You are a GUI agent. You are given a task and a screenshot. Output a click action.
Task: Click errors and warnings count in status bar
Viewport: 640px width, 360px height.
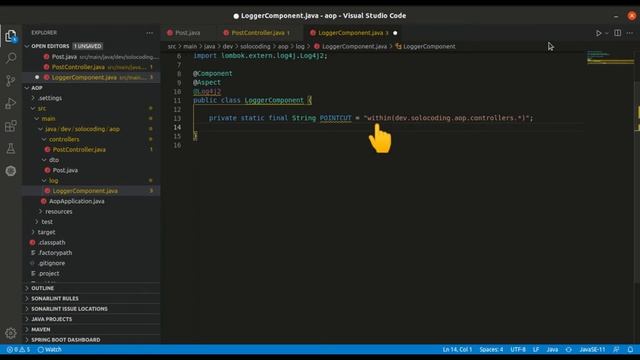[x=18, y=349]
